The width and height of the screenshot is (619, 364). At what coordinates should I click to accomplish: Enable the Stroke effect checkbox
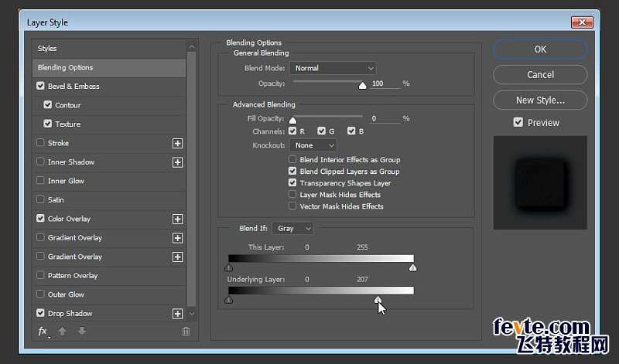pyautogui.click(x=40, y=142)
